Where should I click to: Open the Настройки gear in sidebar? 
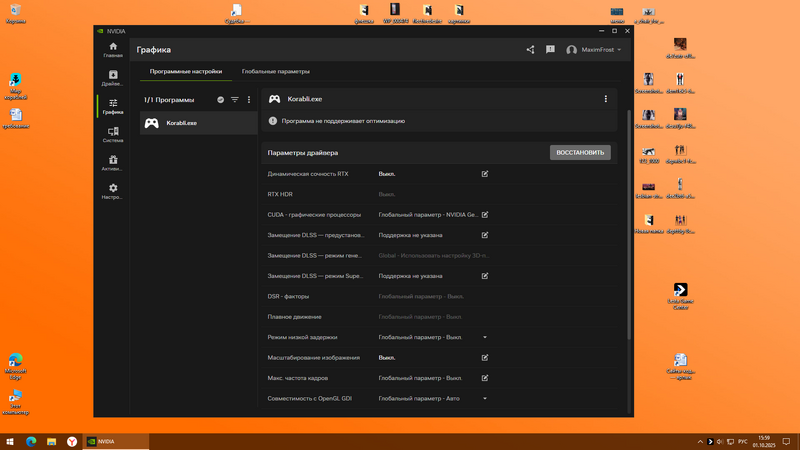(113, 191)
